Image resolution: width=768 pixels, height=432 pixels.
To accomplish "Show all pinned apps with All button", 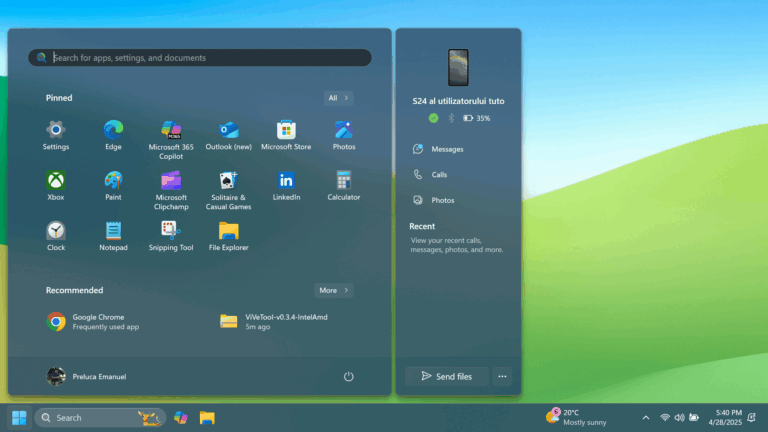I will point(338,98).
